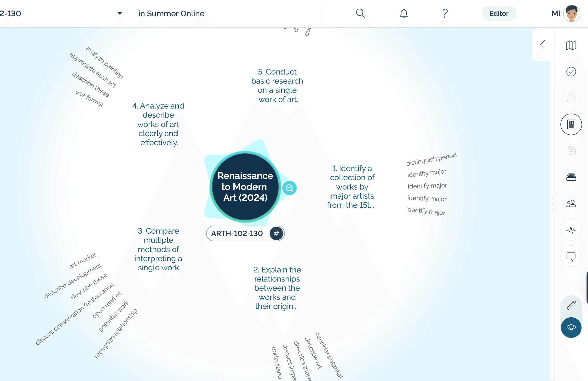Screen dimensions: 588x381
Task: Open the map view icon in sidebar
Action: (x=571, y=45)
